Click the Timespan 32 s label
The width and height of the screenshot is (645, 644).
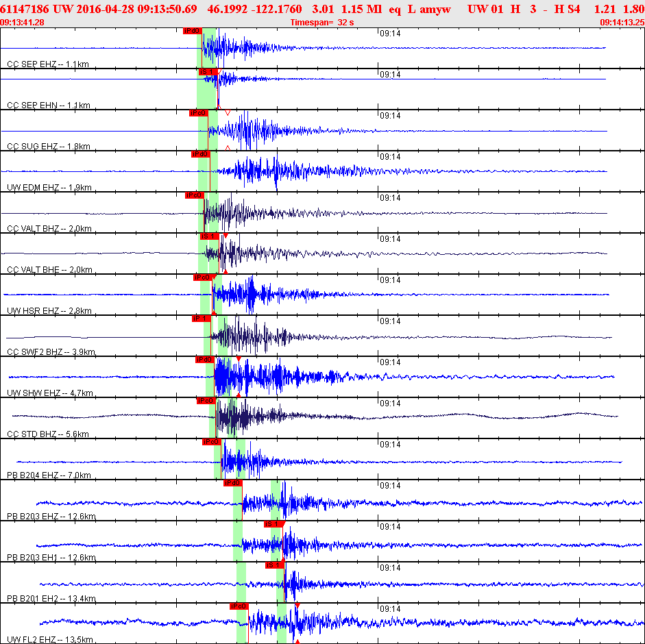[x=321, y=23]
